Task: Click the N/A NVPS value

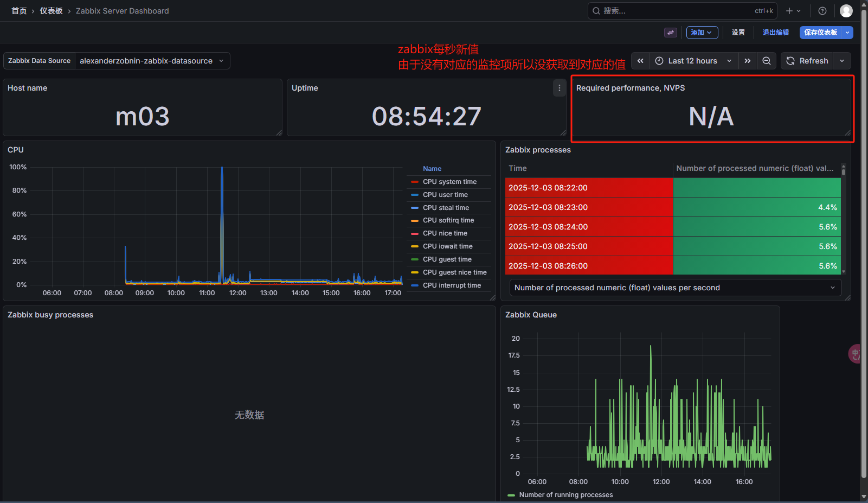Action: pos(711,117)
